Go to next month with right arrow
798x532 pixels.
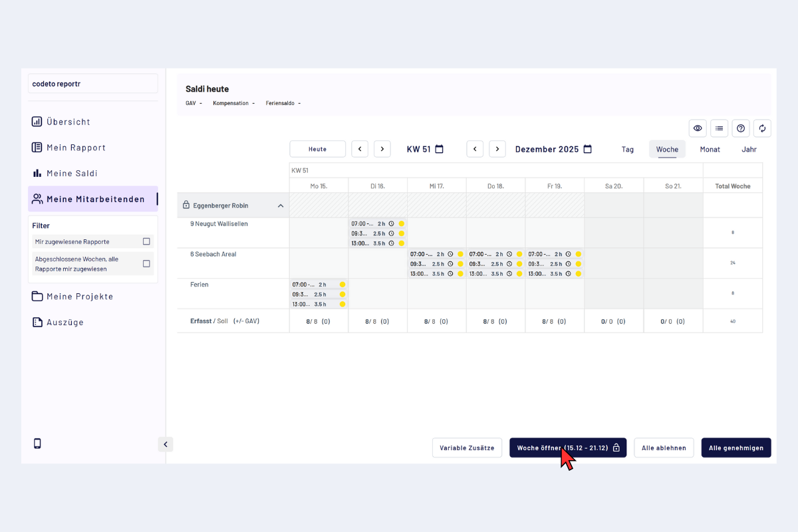[497, 149]
